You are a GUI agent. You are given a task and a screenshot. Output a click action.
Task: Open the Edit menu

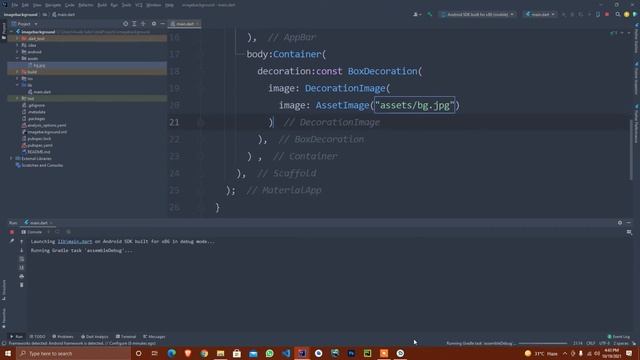tap(25, 5)
